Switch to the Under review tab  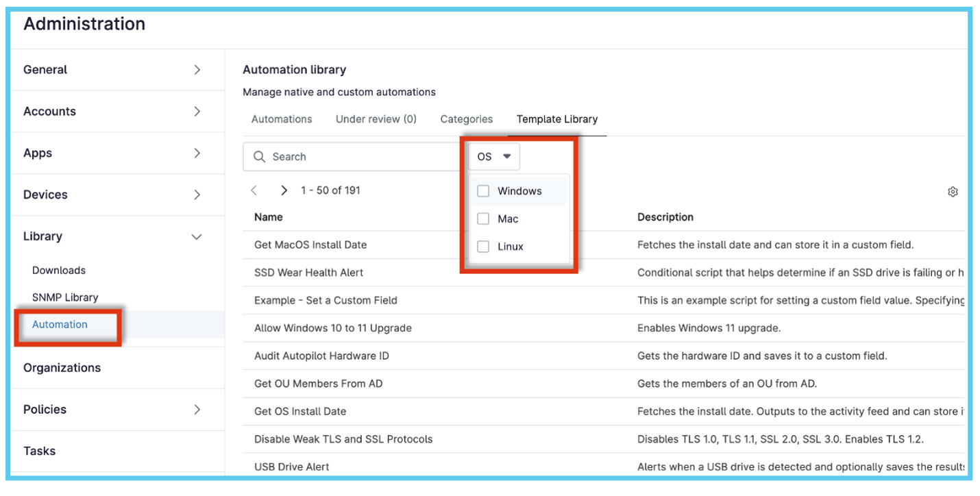point(376,119)
